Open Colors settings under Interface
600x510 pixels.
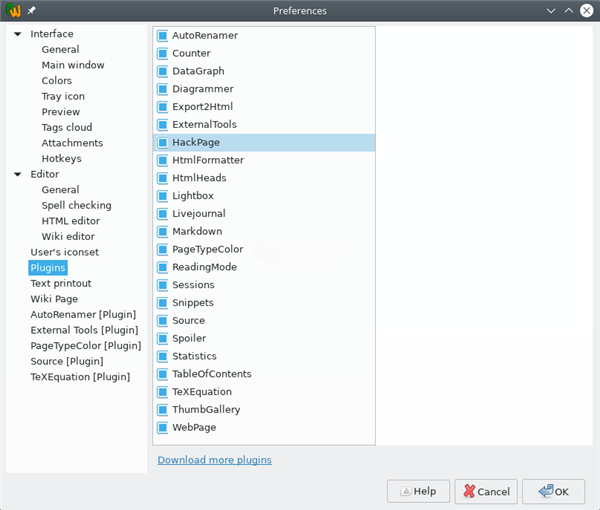coord(57,81)
